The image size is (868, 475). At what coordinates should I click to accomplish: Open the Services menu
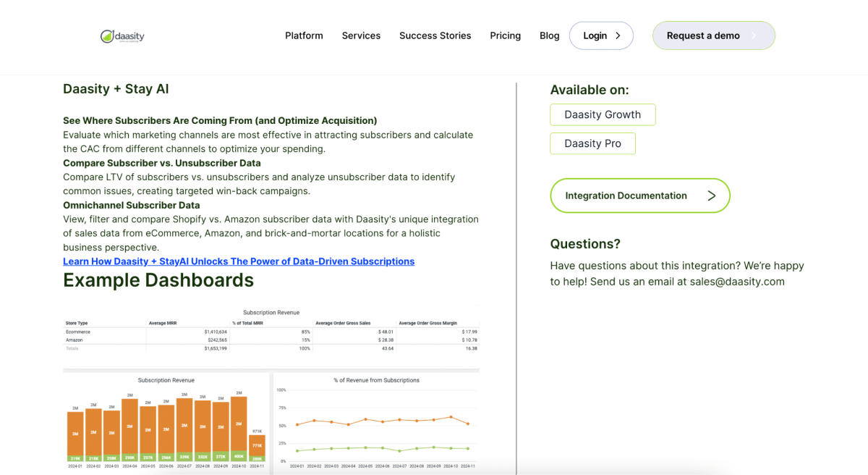click(361, 35)
